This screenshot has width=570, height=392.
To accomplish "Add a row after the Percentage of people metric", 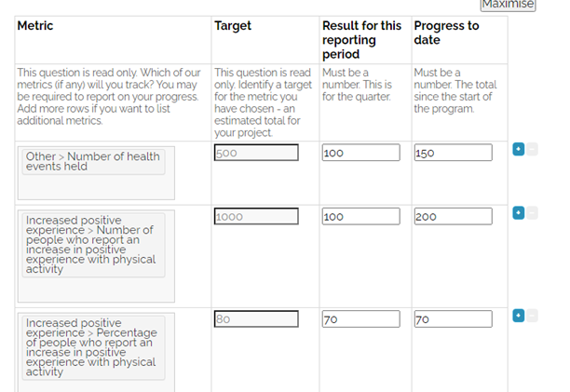I will (x=519, y=316).
